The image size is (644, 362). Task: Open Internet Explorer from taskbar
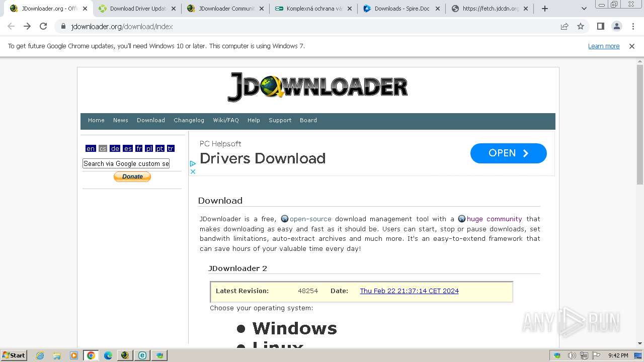[40, 355]
